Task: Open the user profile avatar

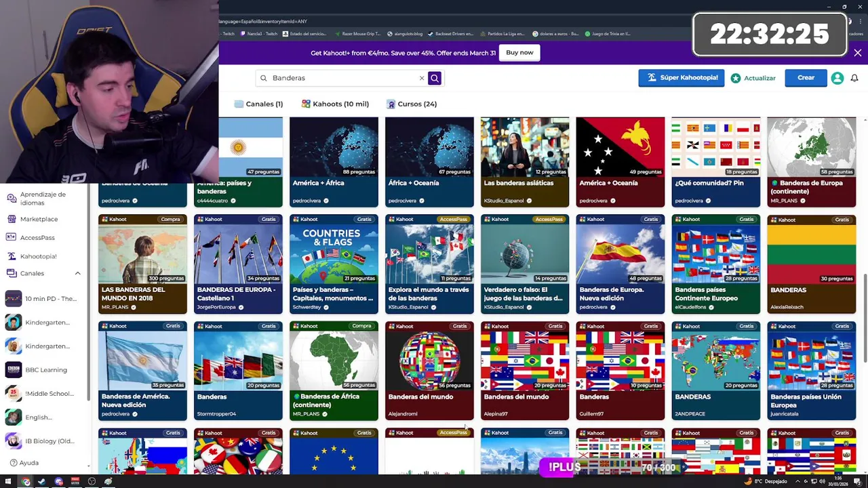Action: pos(837,78)
